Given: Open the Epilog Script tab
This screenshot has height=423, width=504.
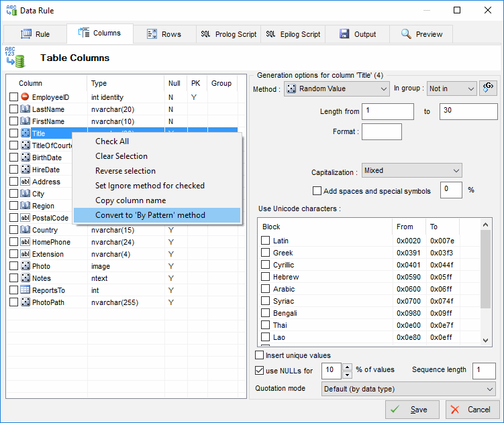Looking at the screenshot, I should [x=293, y=34].
